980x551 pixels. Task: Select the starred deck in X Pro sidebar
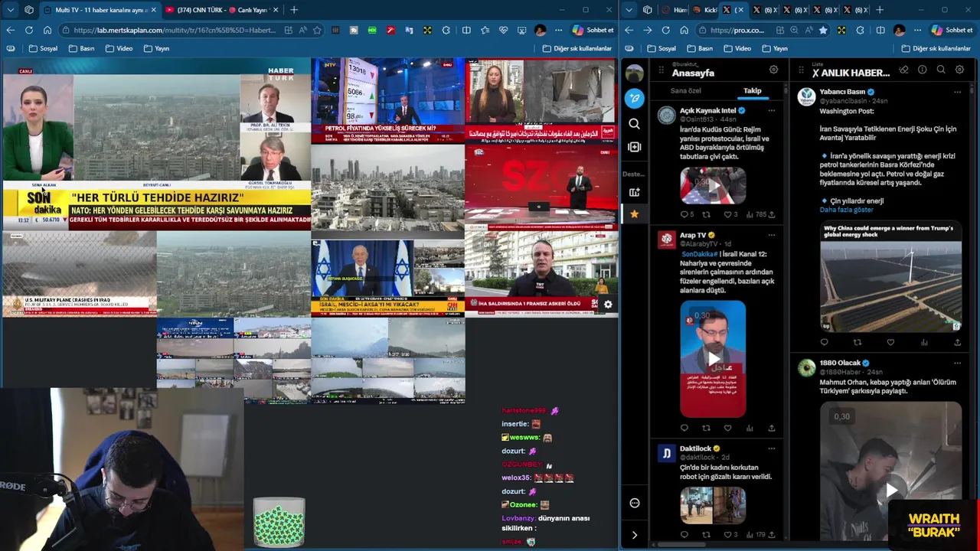634,214
